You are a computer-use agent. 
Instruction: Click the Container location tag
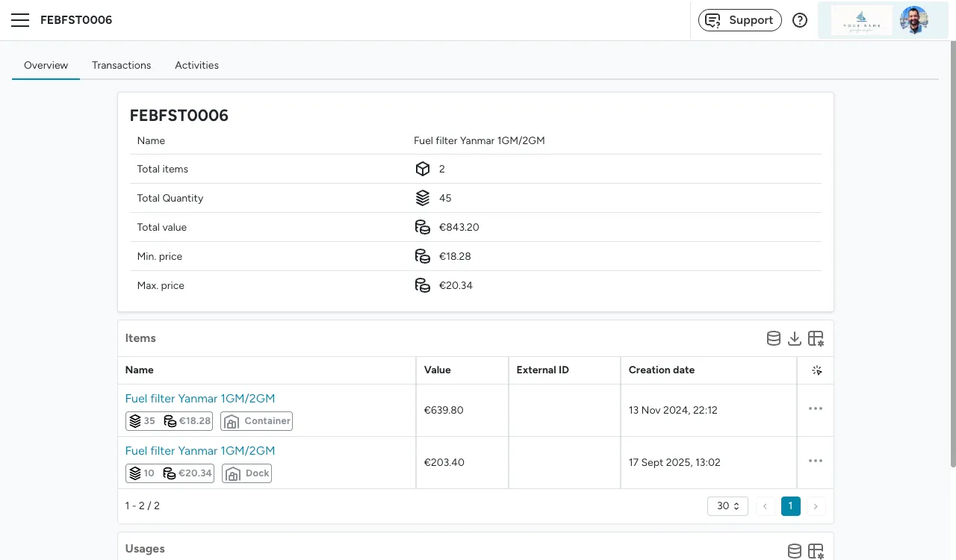[x=257, y=421]
